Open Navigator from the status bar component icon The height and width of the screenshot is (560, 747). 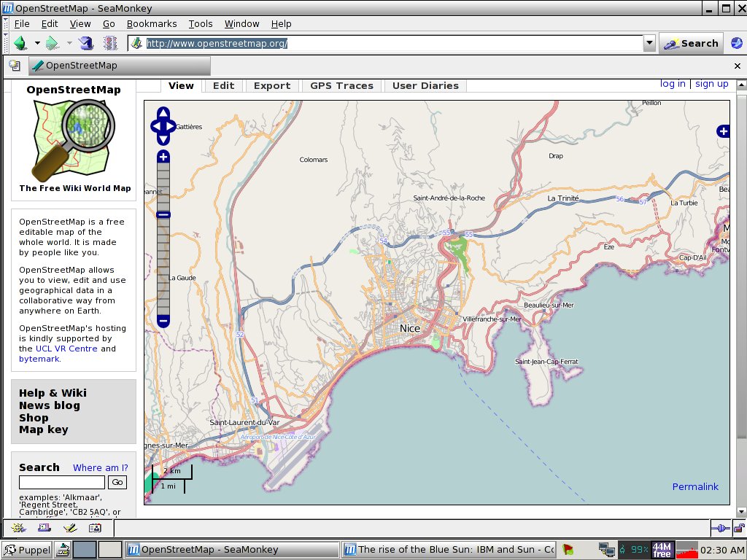pyautogui.click(x=18, y=528)
